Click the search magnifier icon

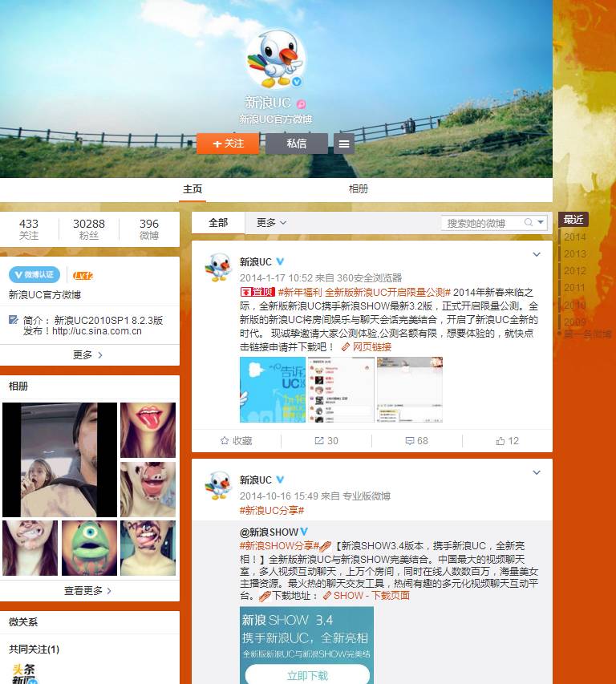(x=529, y=222)
